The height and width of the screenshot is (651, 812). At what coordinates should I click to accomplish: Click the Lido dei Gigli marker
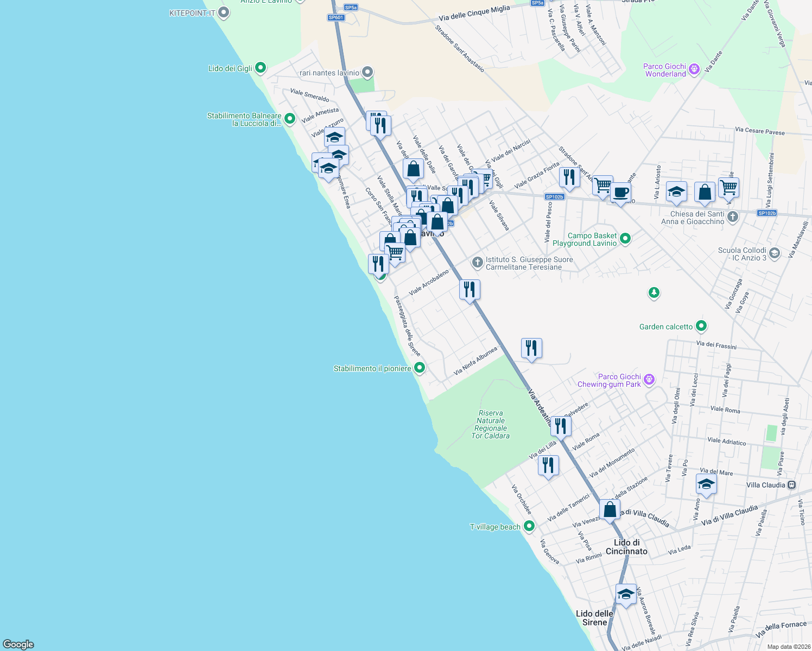coord(259,67)
